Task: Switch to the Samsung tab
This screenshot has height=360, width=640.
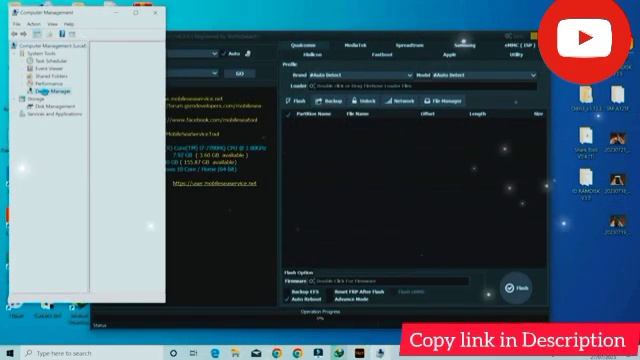Action: coord(464,45)
